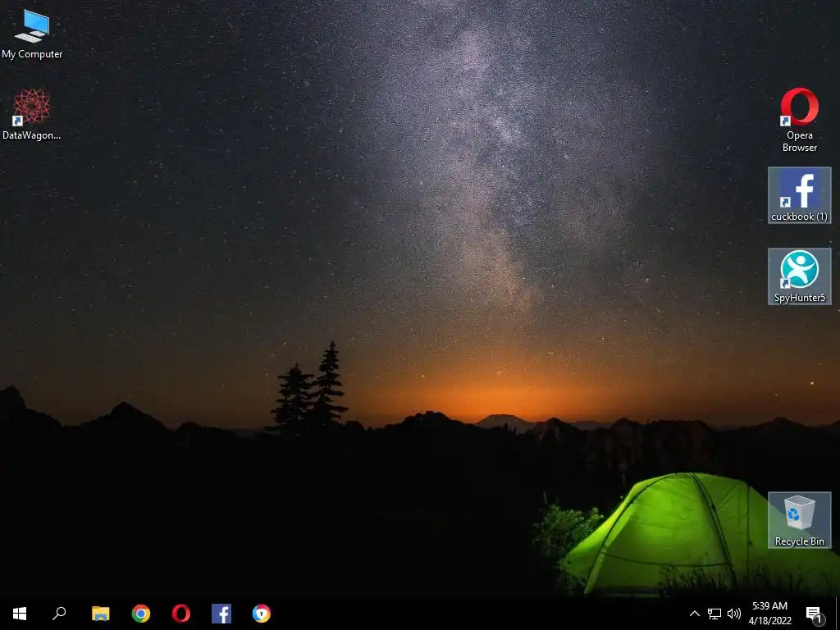Launch Google Chrome from the taskbar
This screenshot has height=630, width=840.
141,614
